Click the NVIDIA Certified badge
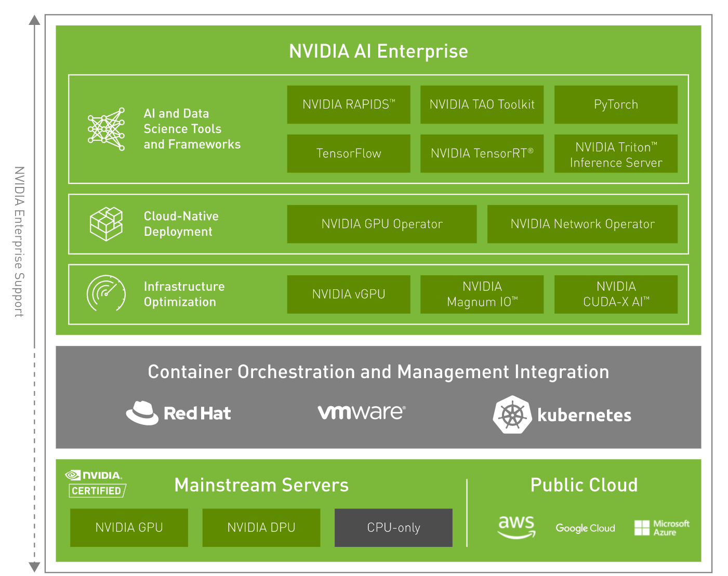The image size is (728, 576). point(96,484)
